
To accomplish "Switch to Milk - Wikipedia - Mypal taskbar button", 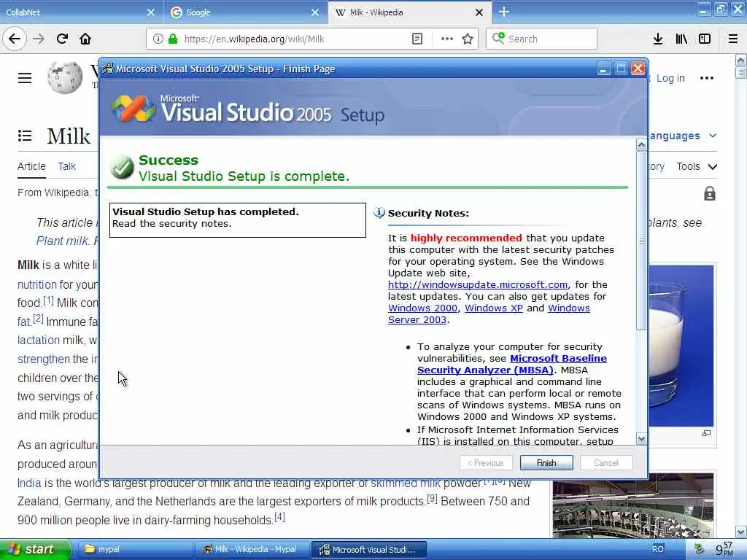I will point(252,549).
